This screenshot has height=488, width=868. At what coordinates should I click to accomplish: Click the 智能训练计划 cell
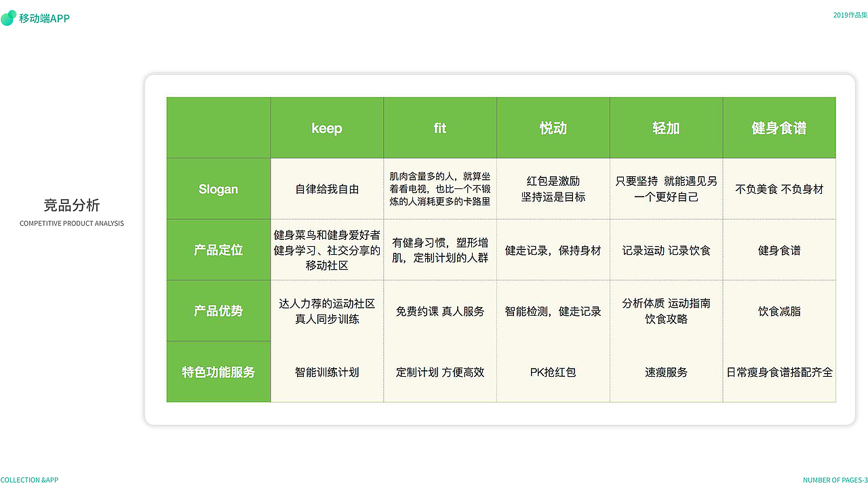[x=327, y=372]
